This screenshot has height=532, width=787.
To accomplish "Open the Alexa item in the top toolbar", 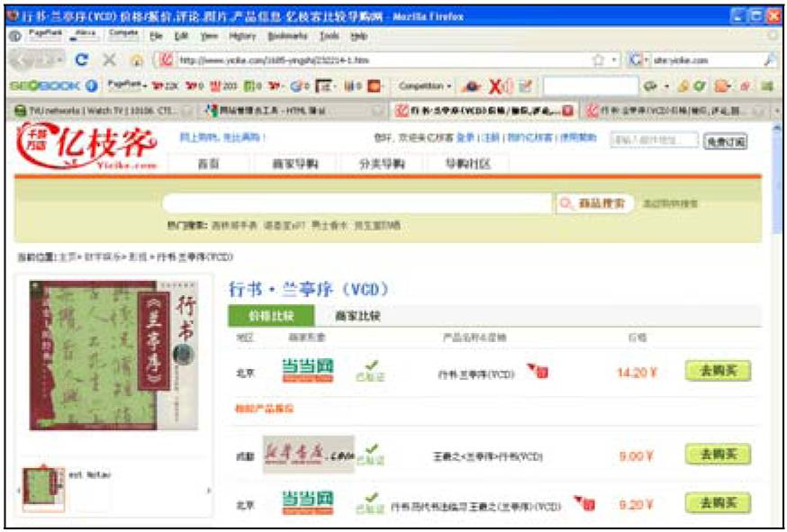I will [x=85, y=34].
